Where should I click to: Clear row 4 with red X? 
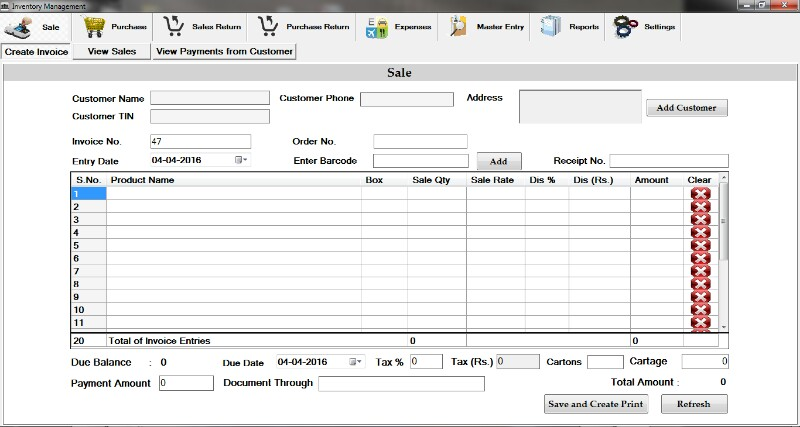point(700,232)
